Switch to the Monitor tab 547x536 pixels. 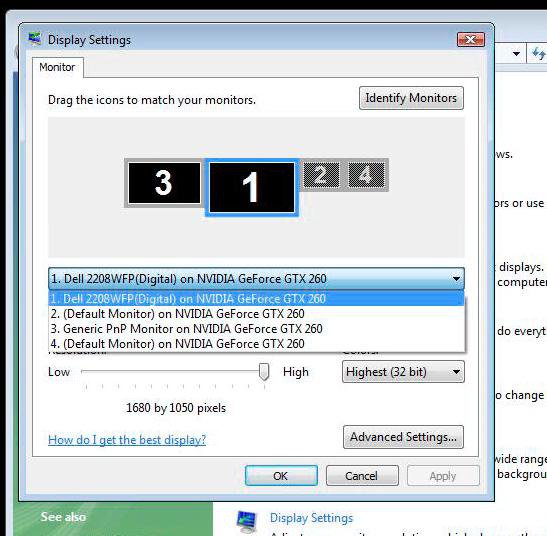pos(57,67)
